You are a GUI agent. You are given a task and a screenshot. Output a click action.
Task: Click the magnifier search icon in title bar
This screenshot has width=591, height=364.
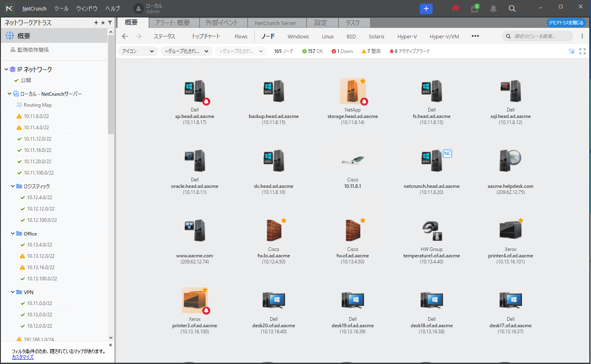[x=512, y=8]
